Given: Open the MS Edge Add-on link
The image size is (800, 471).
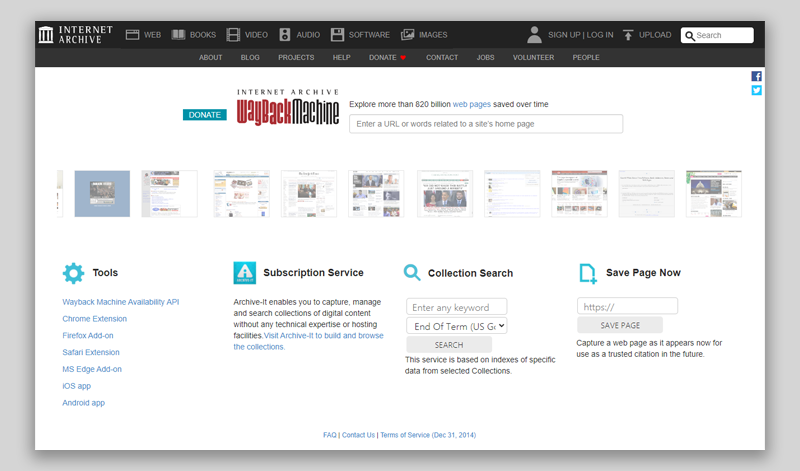Looking at the screenshot, I should pos(92,369).
